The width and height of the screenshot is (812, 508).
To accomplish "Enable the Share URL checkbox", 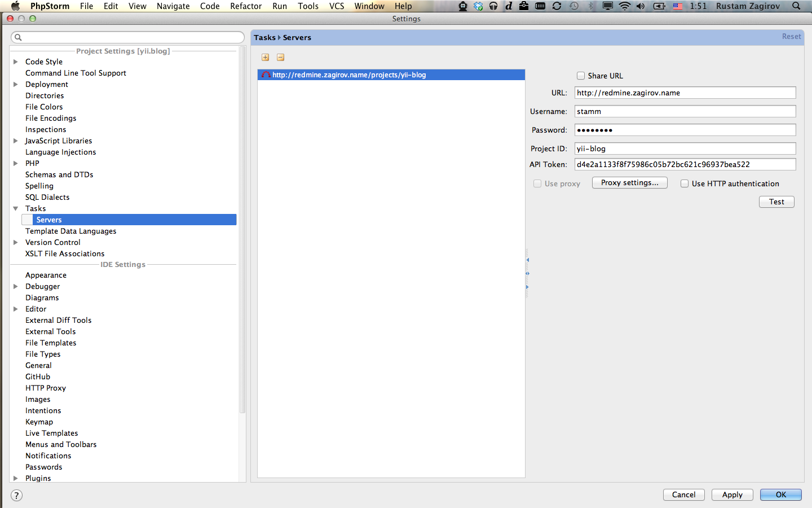I will point(581,76).
